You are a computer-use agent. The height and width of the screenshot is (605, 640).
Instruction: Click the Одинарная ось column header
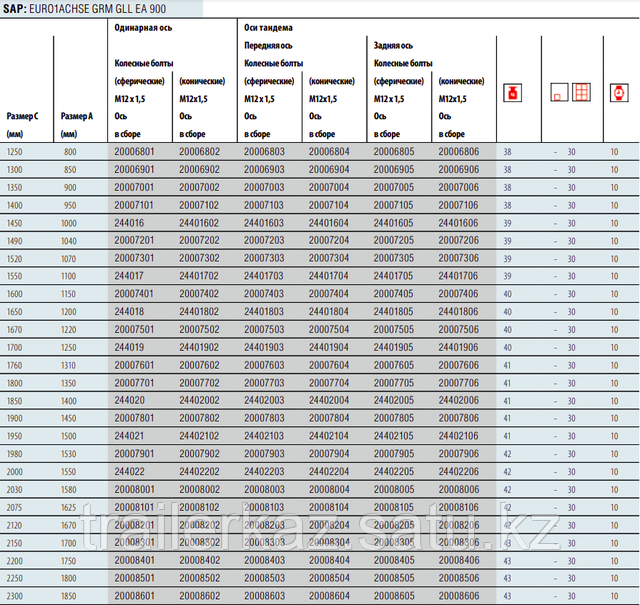click(x=143, y=28)
